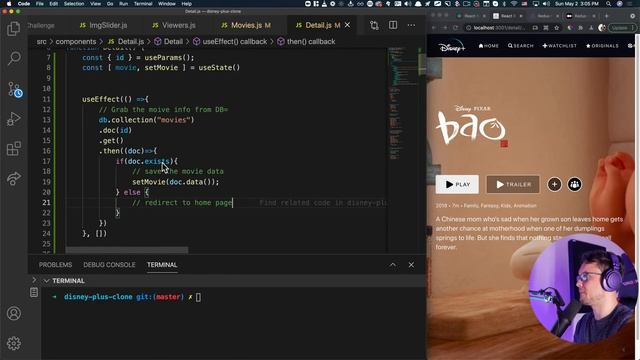Open SEARCH in Disney+ navigation

[x=521, y=46]
